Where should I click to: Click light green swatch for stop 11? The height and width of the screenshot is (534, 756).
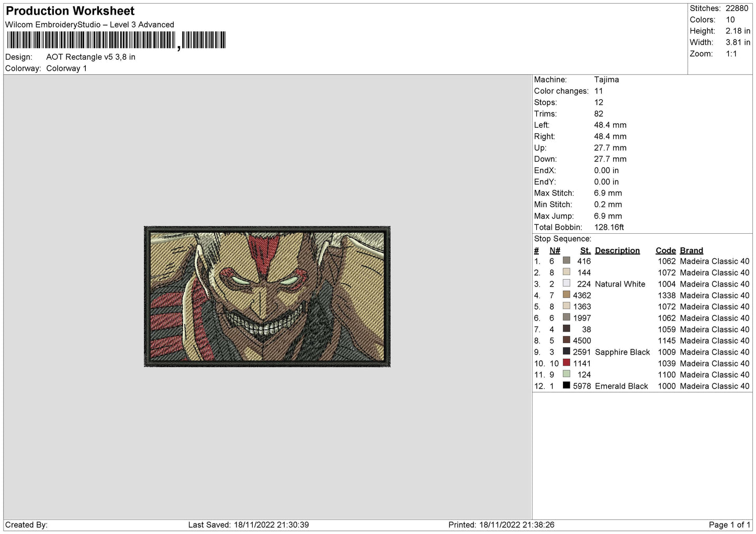[x=566, y=374]
